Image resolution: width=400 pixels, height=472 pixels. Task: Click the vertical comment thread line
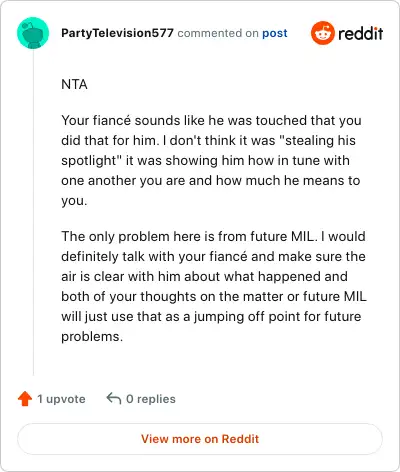(x=33, y=212)
